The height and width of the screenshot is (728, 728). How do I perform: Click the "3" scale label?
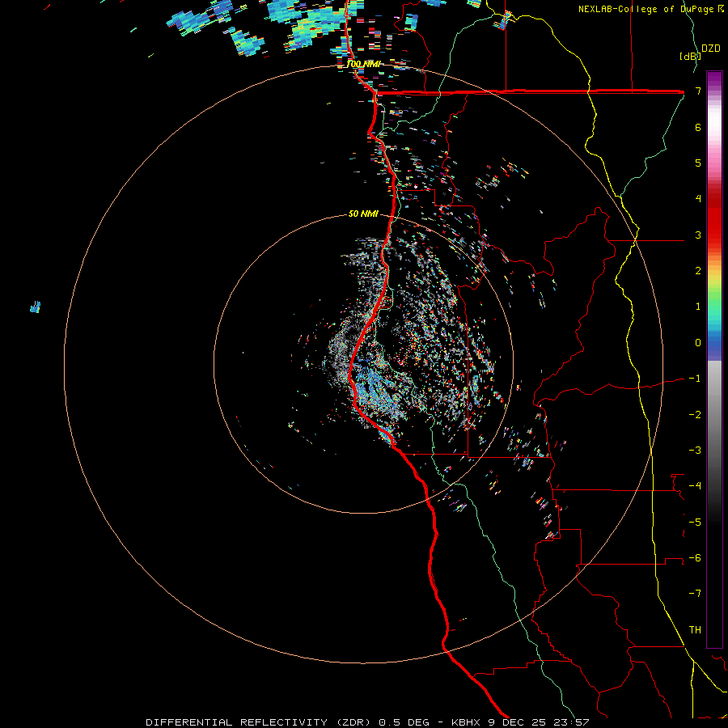tap(698, 235)
